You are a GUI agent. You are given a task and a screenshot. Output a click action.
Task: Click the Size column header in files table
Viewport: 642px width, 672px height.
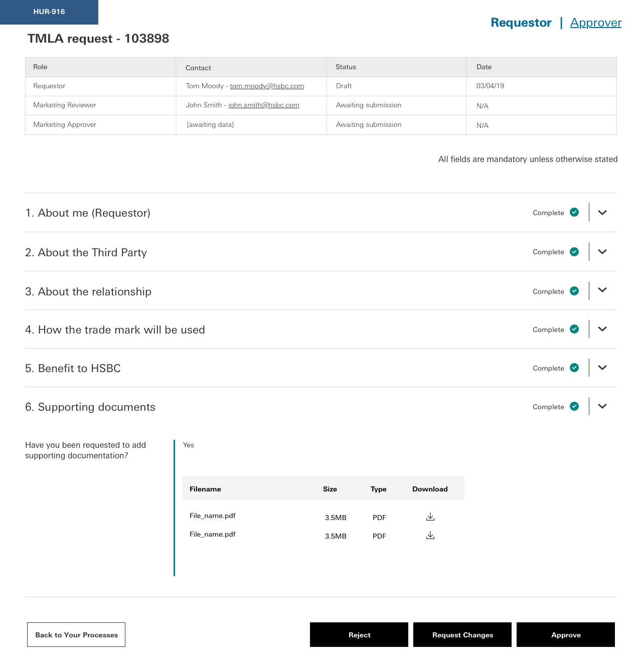(x=330, y=489)
